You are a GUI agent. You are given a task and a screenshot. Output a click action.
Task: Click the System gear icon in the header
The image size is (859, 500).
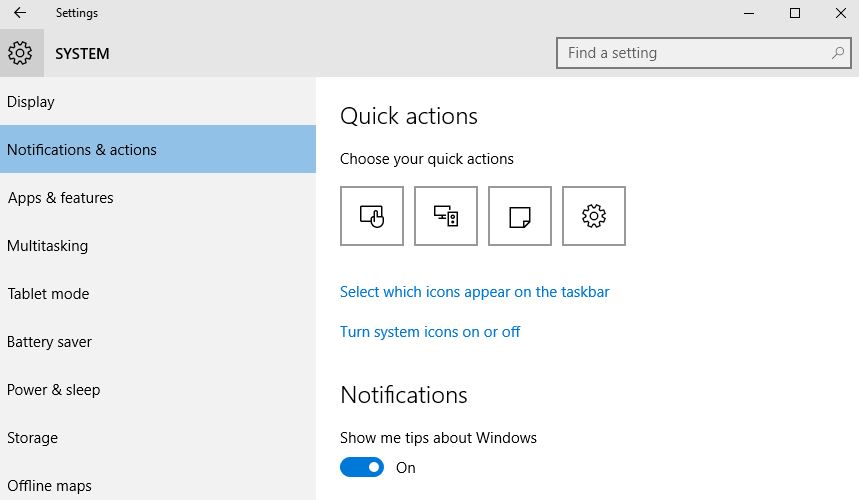coord(21,53)
